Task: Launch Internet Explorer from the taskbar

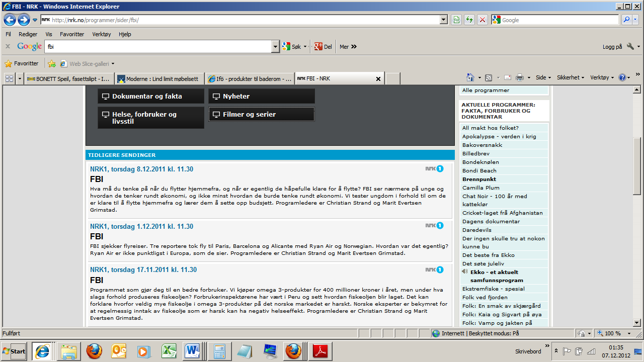Action: click(42, 351)
